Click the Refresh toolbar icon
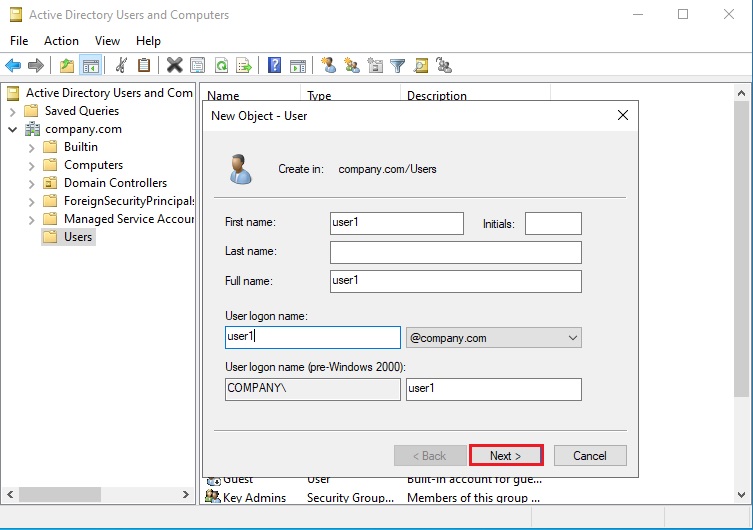The width and height of the screenshot is (753, 530). click(221, 66)
